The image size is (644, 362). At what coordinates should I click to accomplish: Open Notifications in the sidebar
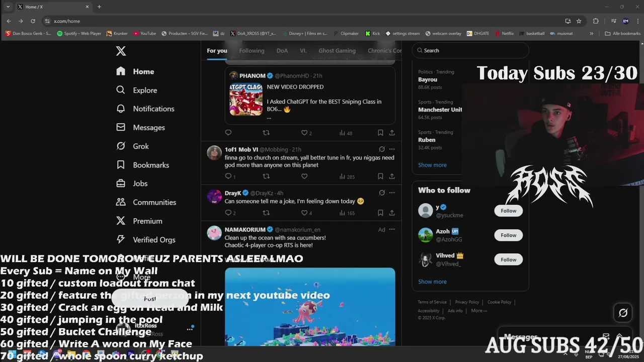[145, 109]
